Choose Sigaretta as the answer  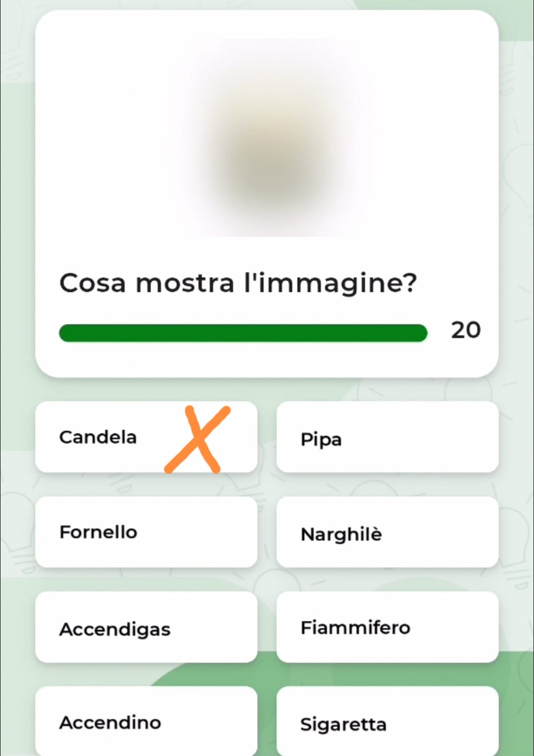pos(387,722)
